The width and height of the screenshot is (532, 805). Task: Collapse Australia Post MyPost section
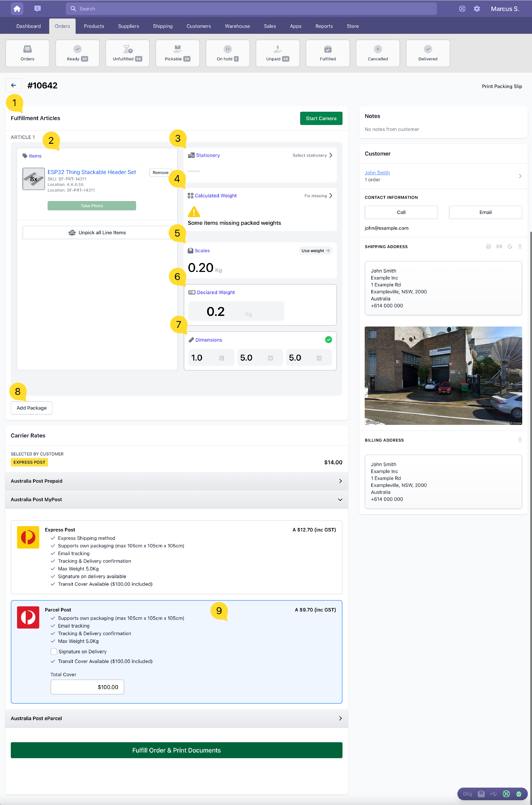(176, 499)
